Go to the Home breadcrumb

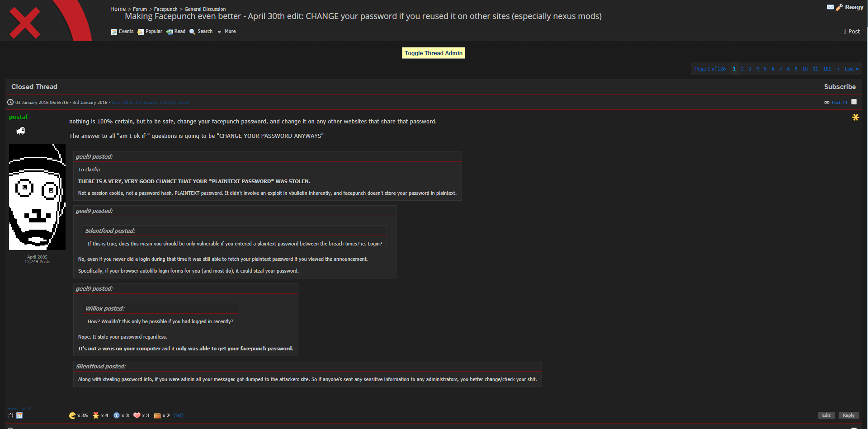point(118,9)
